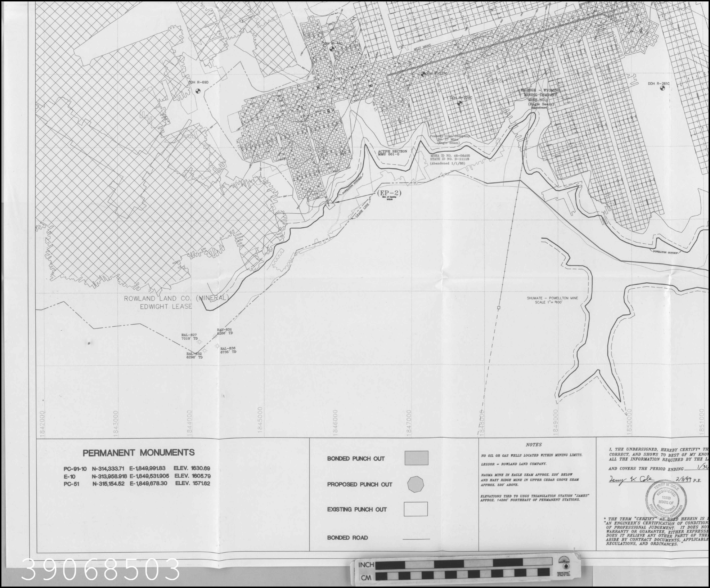Click the Proposed Punch Out octagon symbol
The width and height of the screenshot is (710, 588).
click(416, 484)
